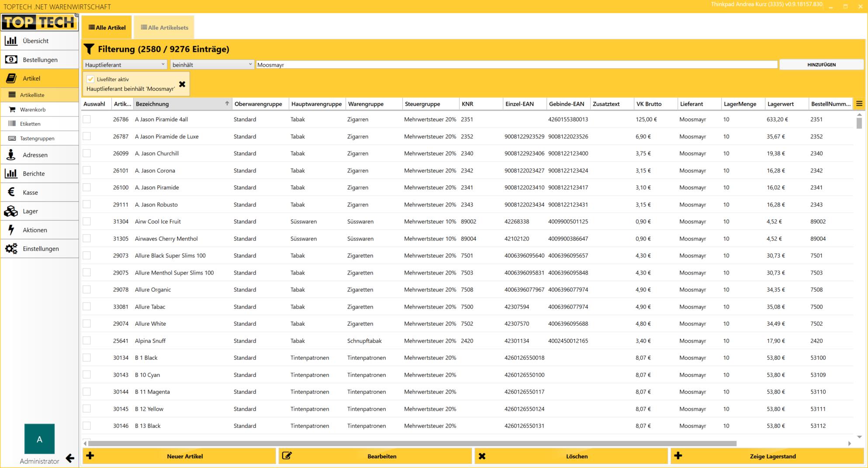Click the Löschen button
The height and width of the screenshot is (468, 868).
[x=571, y=456]
